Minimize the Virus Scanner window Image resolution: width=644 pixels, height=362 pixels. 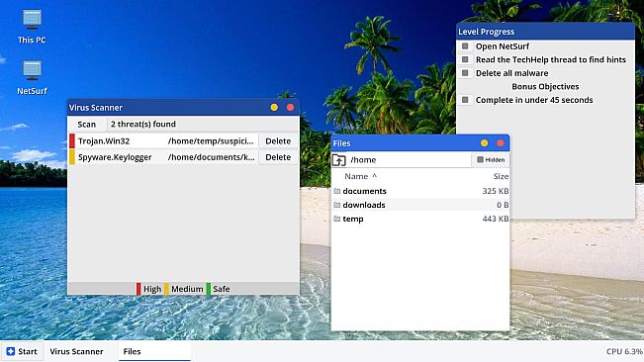click(x=274, y=108)
